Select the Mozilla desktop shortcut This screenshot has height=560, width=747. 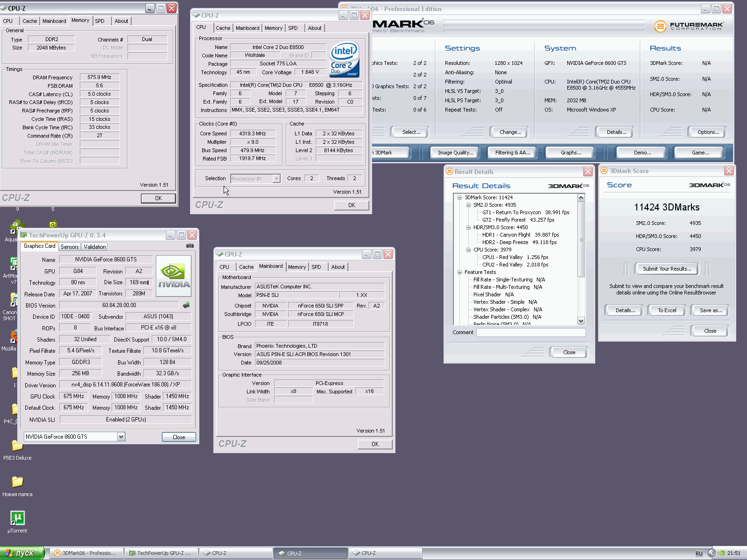(x=9, y=341)
